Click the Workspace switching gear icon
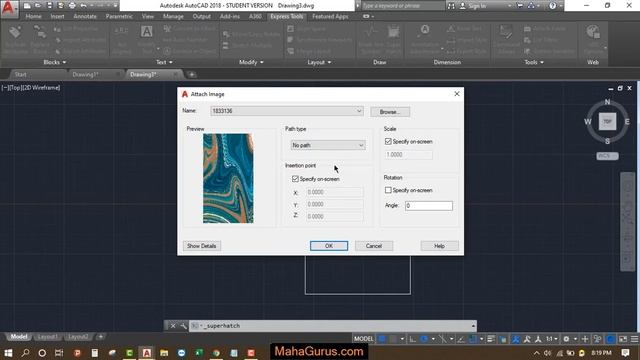The height and width of the screenshot is (360, 640). [566, 339]
